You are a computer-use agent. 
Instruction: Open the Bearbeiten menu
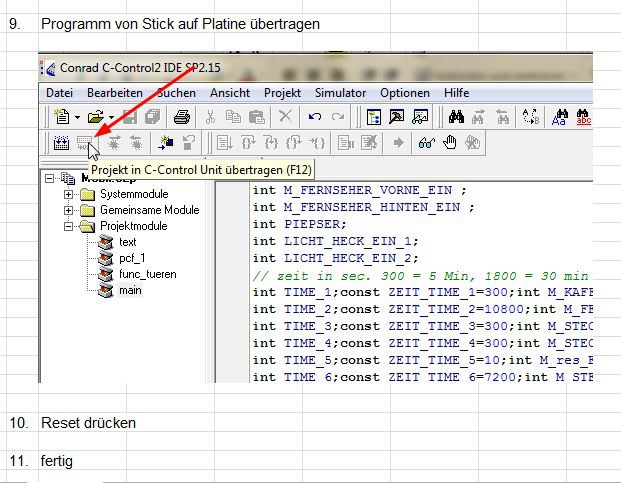(115, 93)
